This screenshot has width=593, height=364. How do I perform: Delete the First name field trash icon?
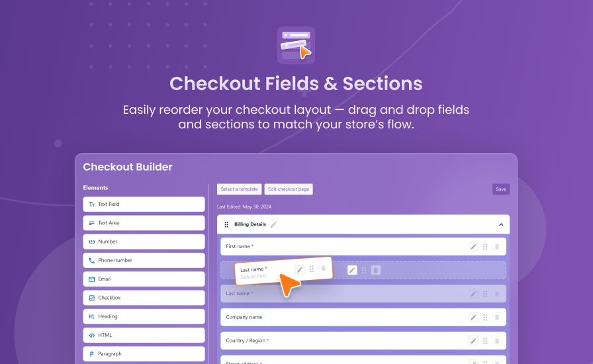(x=497, y=247)
